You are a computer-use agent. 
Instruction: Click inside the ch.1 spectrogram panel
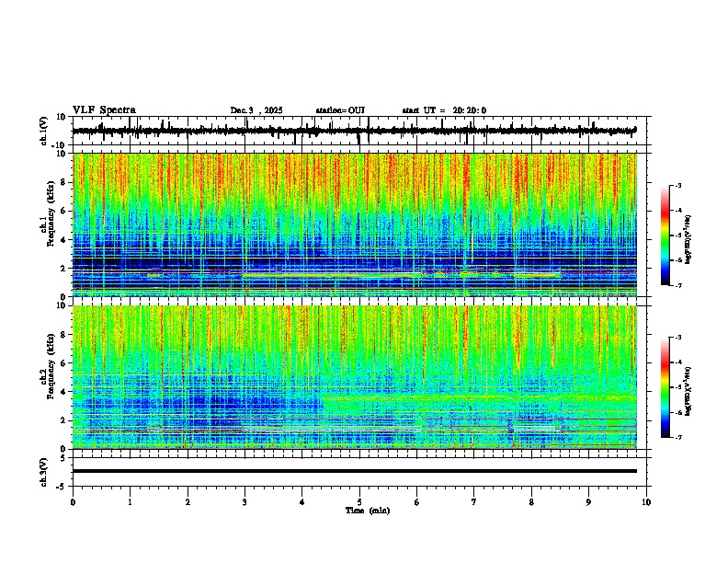click(355, 224)
